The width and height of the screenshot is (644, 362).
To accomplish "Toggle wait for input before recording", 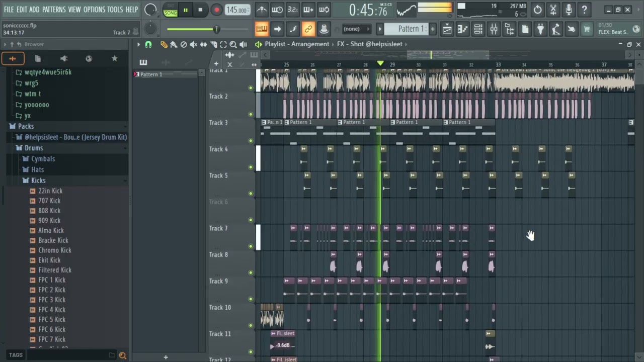I will coord(277,10).
